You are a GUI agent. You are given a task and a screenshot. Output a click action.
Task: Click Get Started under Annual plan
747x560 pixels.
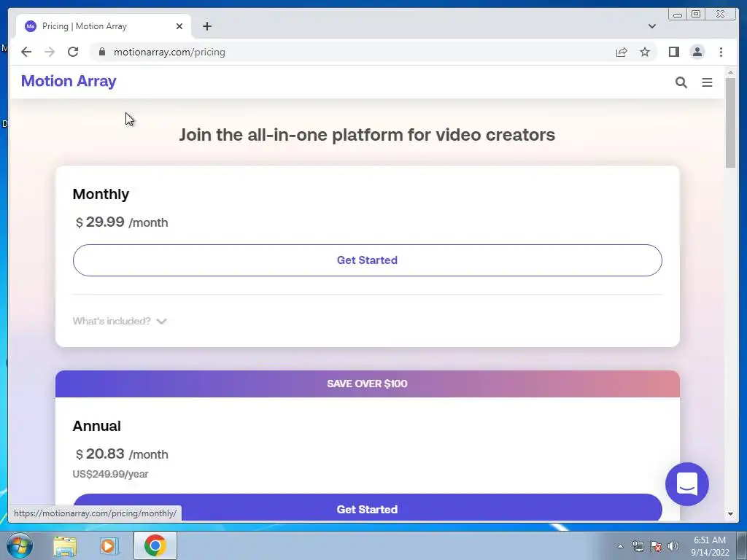[x=368, y=508]
